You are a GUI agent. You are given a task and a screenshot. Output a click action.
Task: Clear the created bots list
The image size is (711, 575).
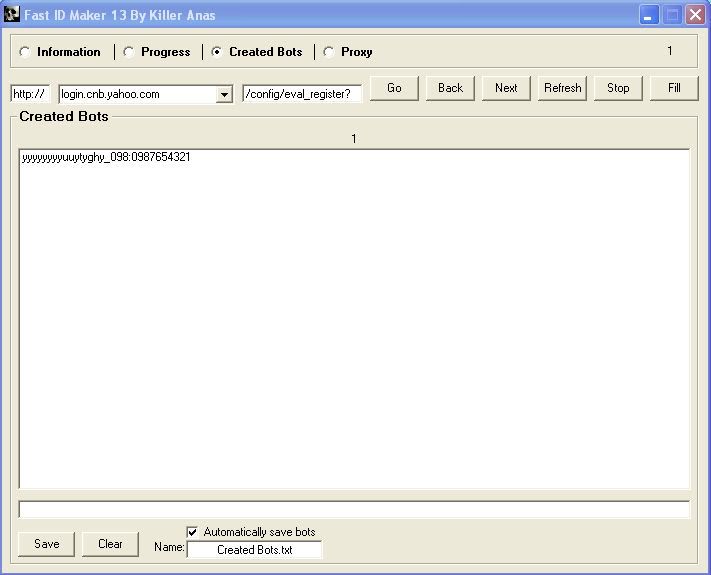point(110,544)
